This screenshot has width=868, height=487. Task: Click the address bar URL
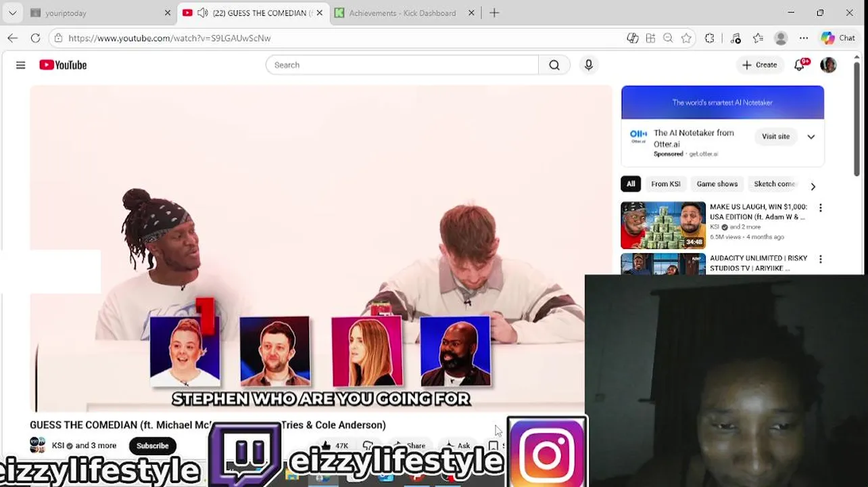(170, 38)
